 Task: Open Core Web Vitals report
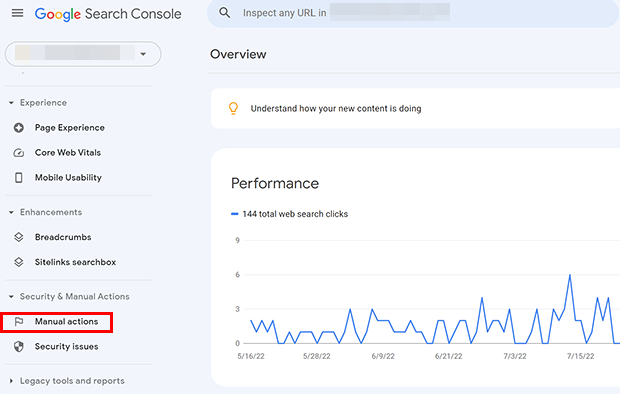[x=68, y=153]
